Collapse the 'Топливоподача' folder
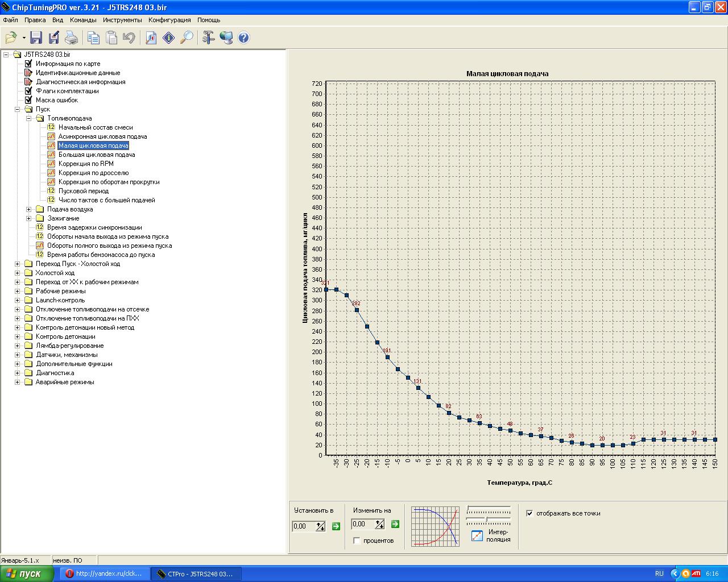 pyautogui.click(x=28, y=118)
